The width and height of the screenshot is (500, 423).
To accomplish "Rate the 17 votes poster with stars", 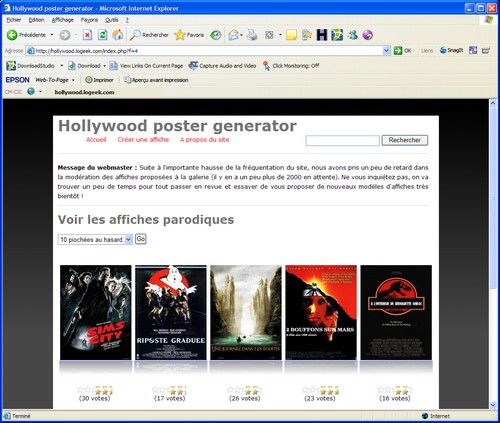I will click(170, 390).
